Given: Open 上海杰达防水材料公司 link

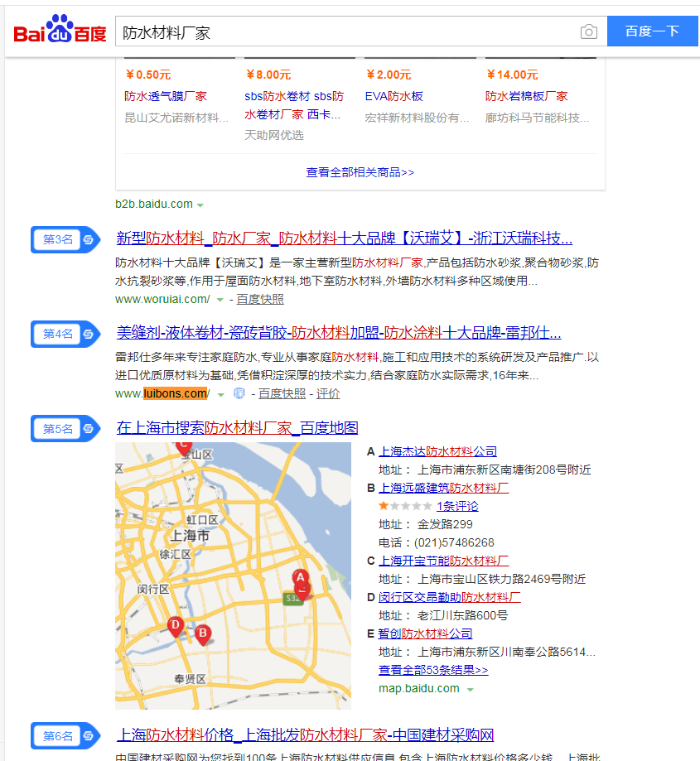Looking at the screenshot, I should coord(437,451).
